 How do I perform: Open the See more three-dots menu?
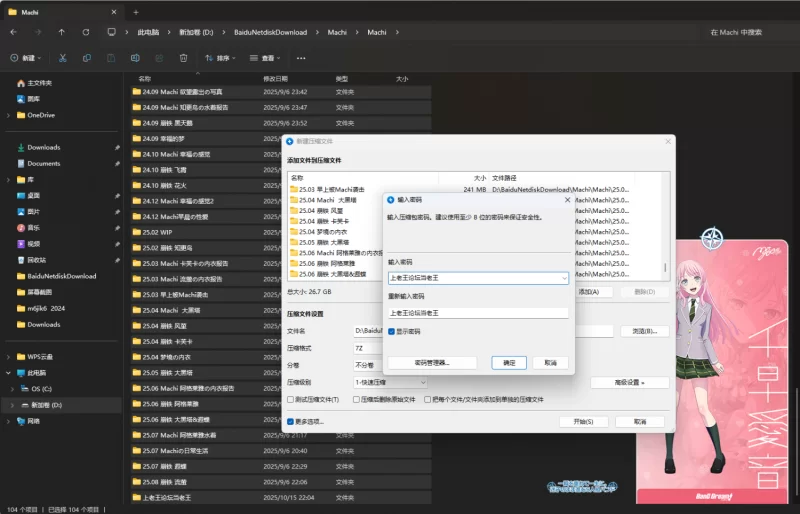[x=301, y=58]
